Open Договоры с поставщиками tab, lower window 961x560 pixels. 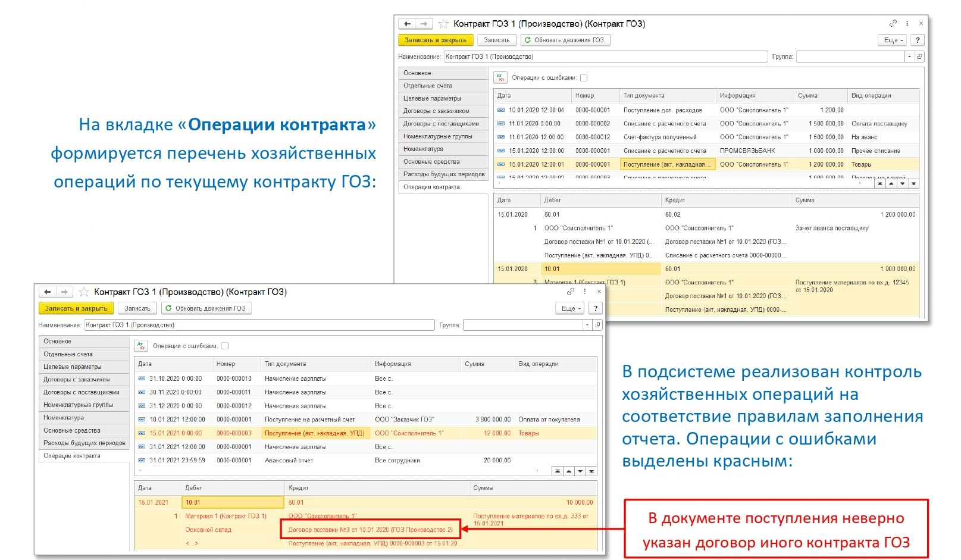point(84,392)
